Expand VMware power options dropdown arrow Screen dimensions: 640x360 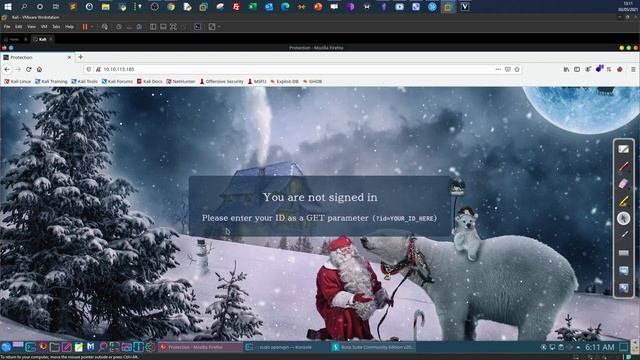coord(92,27)
